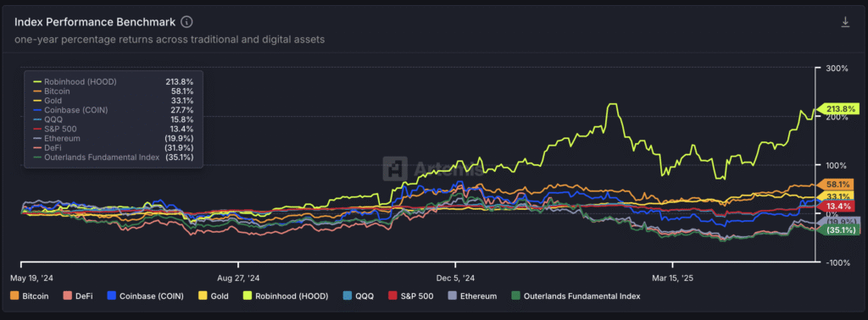Click the Gold 33.1% row in tooltip box
Screen dimensions: 868x320
point(114,101)
